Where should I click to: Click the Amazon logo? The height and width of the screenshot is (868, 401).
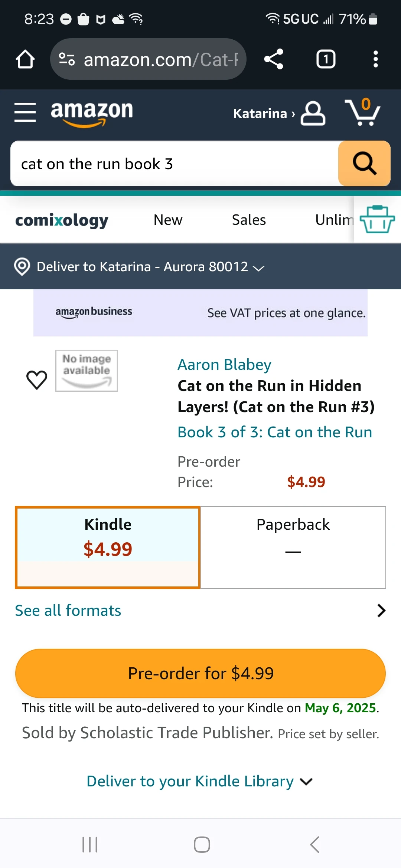91,113
